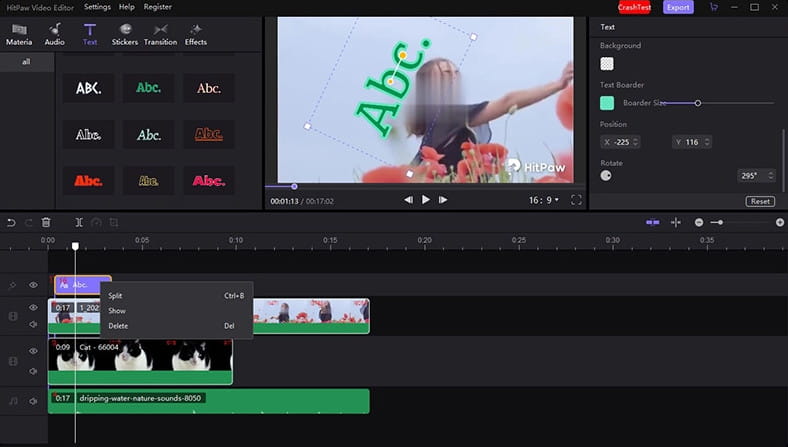
Task: Step forward one frame
Action: pos(443,200)
